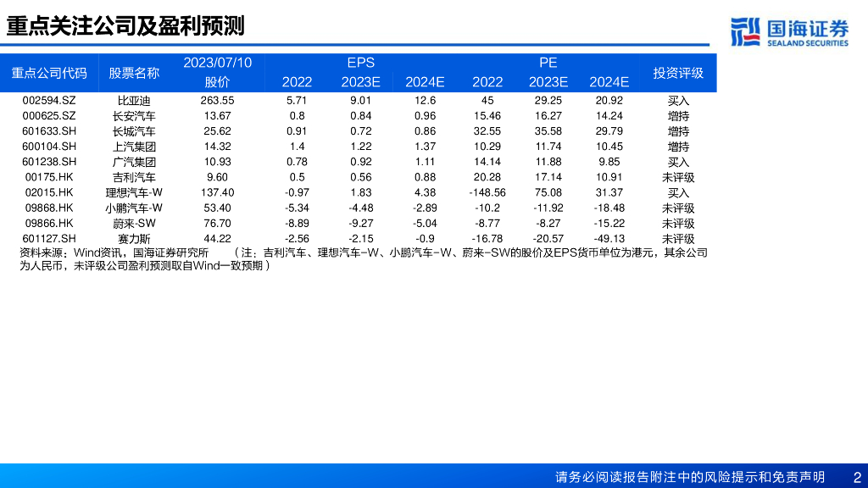The width and height of the screenshot is (868, 488).
Task: Select the 买入 rating for 比亚迪
Action: point(678,101)
